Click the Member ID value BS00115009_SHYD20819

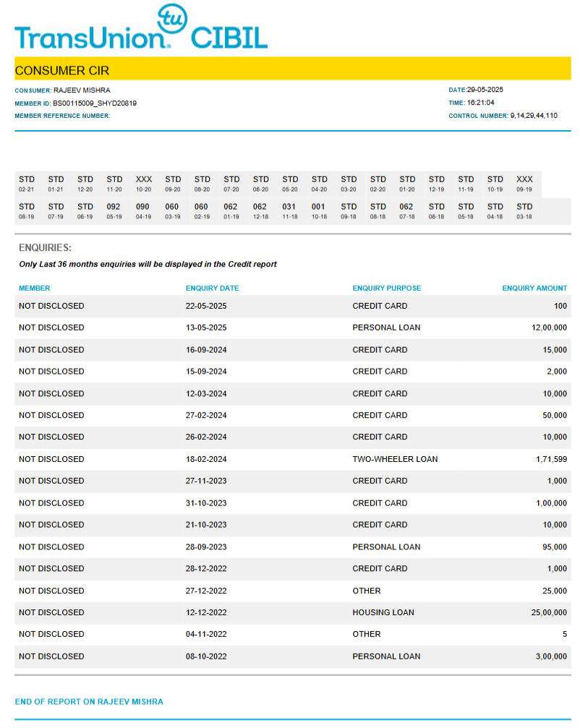pyautogui.click(x=95, y=103)
